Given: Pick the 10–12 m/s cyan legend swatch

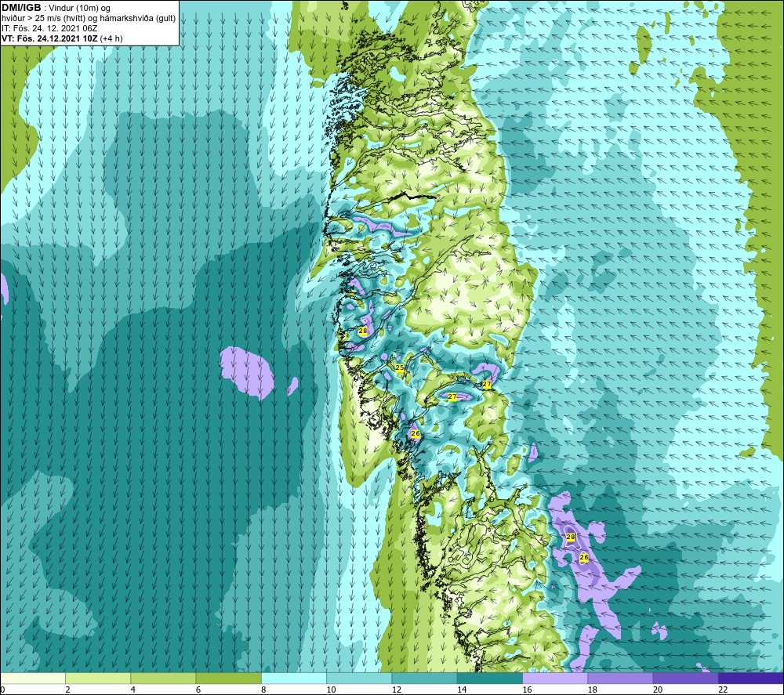Looking at the screenshot, I should (x=359, y=678).
